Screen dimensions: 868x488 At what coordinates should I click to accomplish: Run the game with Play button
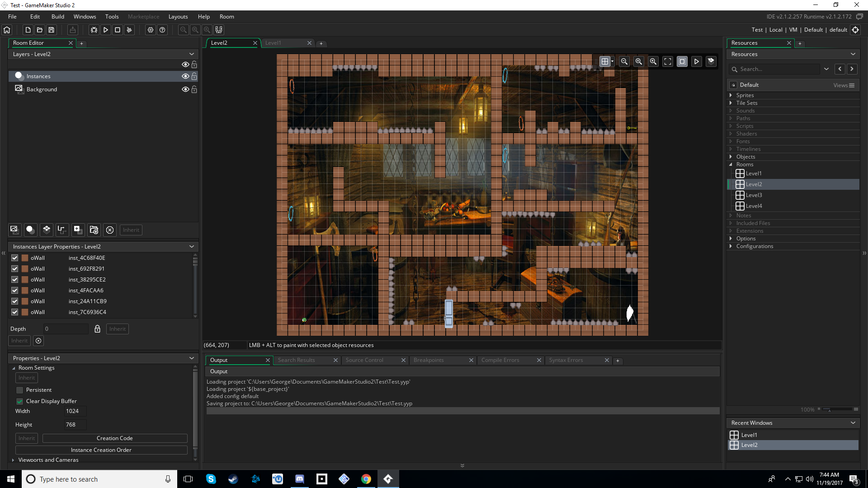tap(106, 30)
